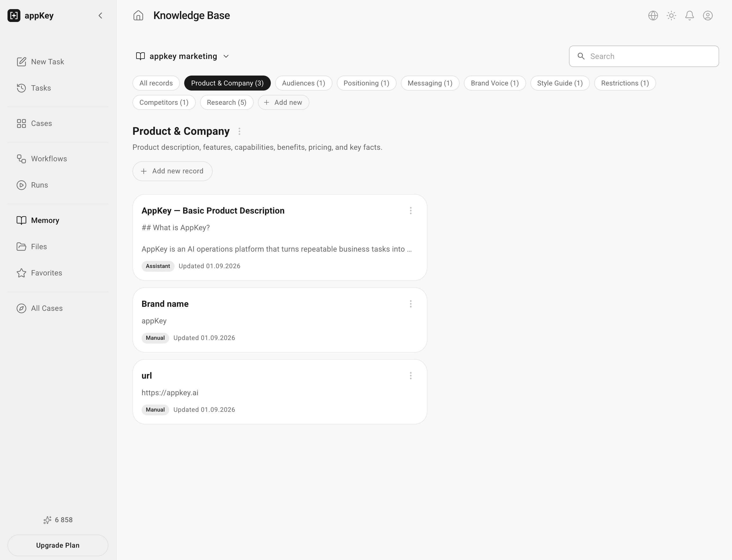The width and height of the screenshot is (732, 560).
Task: Open notifications bell icon
Action: (690, 16)
